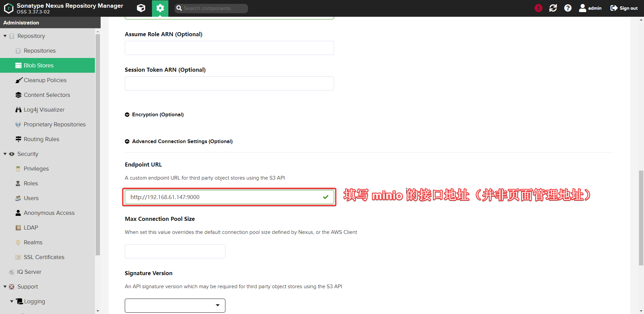Click the refresh icon in top bar
Screen dimensions: 644x314
[553, 8]
